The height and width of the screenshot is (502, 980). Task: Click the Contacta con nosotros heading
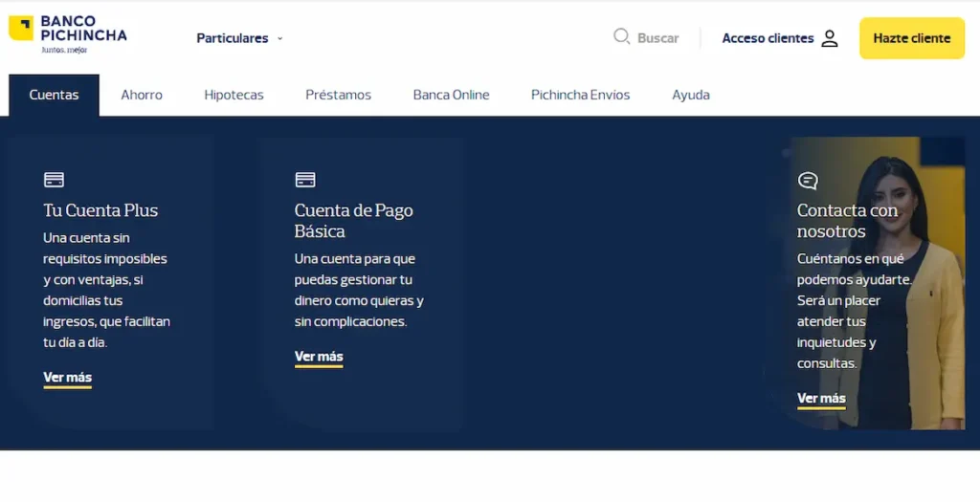(847, 221)
